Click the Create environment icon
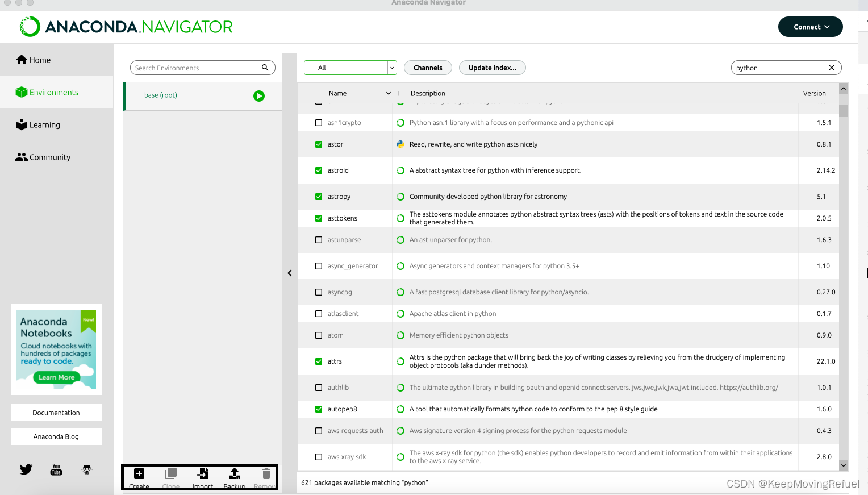868x495 pixels. (x=139, y=473)
